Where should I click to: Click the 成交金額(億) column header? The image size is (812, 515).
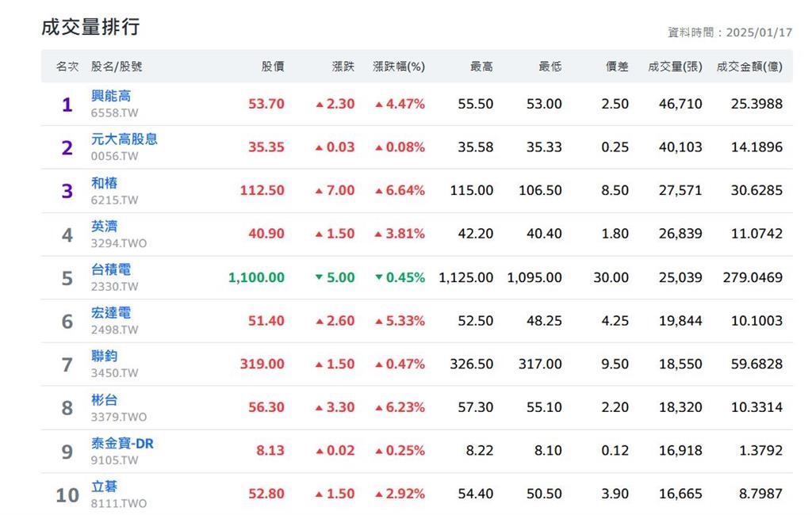pyautogui.click(x=749, y=67)
